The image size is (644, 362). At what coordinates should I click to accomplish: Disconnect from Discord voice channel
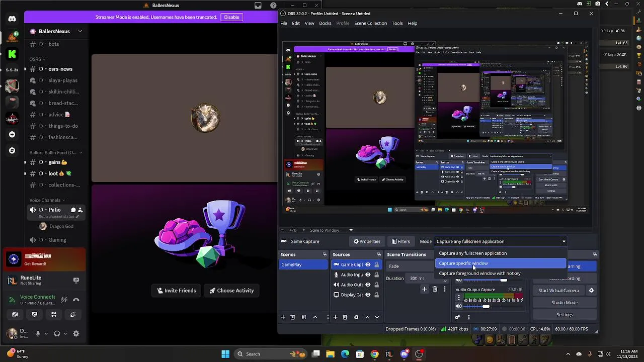[x=76, y=300]
